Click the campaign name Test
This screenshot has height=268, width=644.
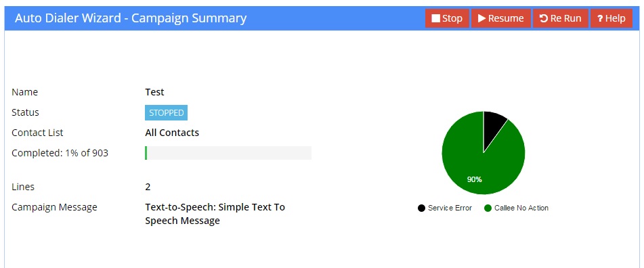[x=154, y=92]
